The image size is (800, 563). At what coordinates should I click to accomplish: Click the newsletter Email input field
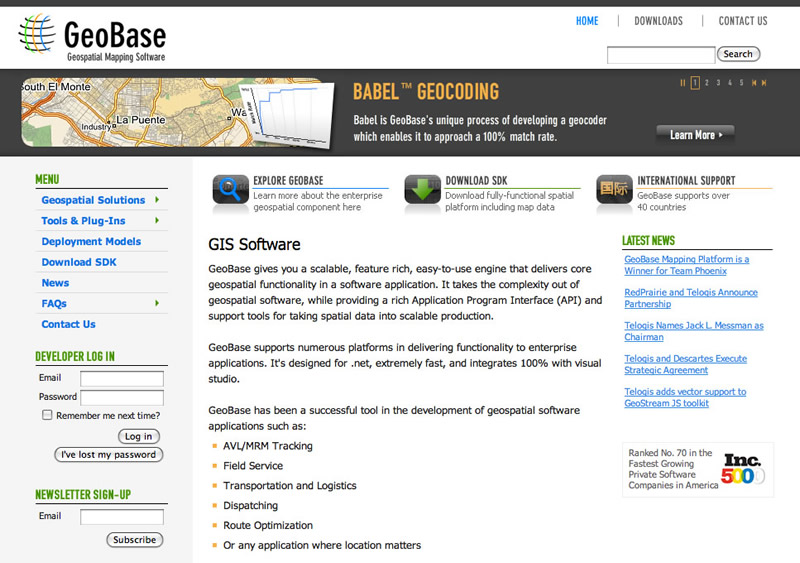pyautogui.click(x=121, y=517)
